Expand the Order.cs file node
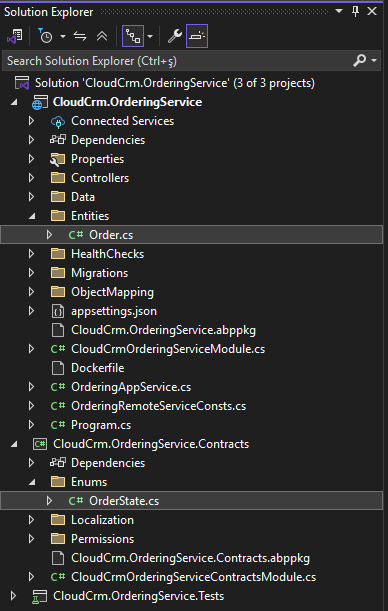 (x=49, y=235)
